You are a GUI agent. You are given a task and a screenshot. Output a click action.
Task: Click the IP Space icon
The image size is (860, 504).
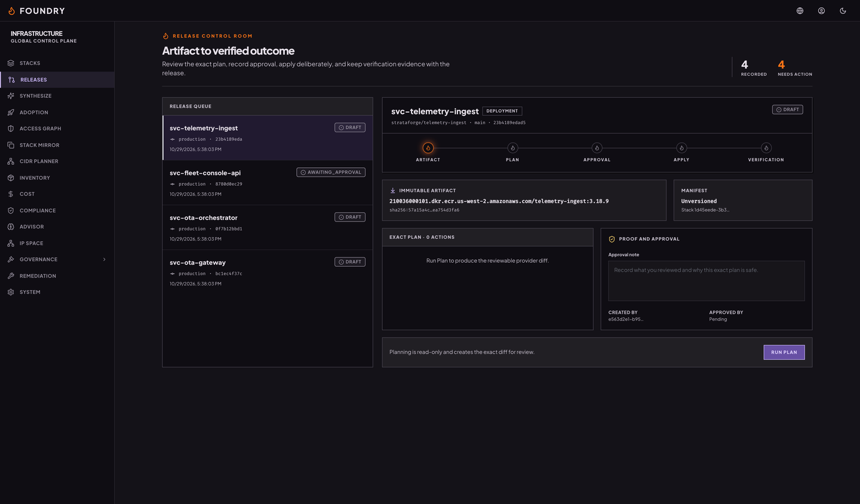[11, 243]
